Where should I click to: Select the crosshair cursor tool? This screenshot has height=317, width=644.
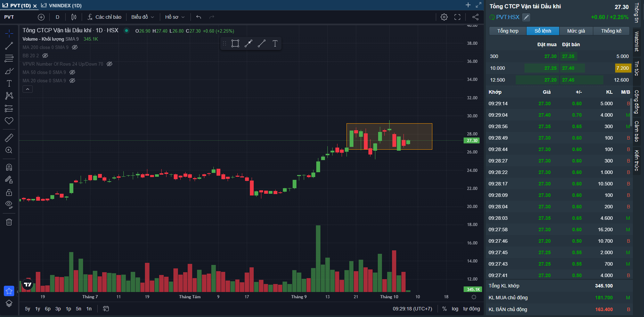point(9,33)
